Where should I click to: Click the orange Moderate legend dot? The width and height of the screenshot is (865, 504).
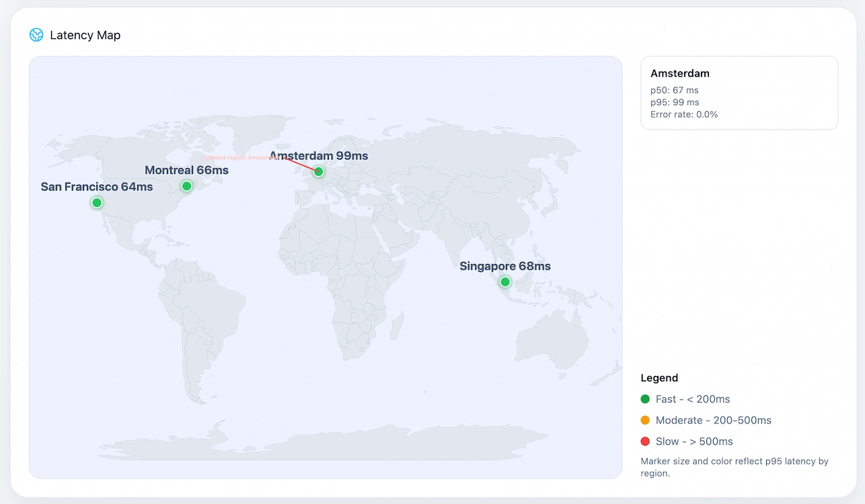tap(645, 420)
